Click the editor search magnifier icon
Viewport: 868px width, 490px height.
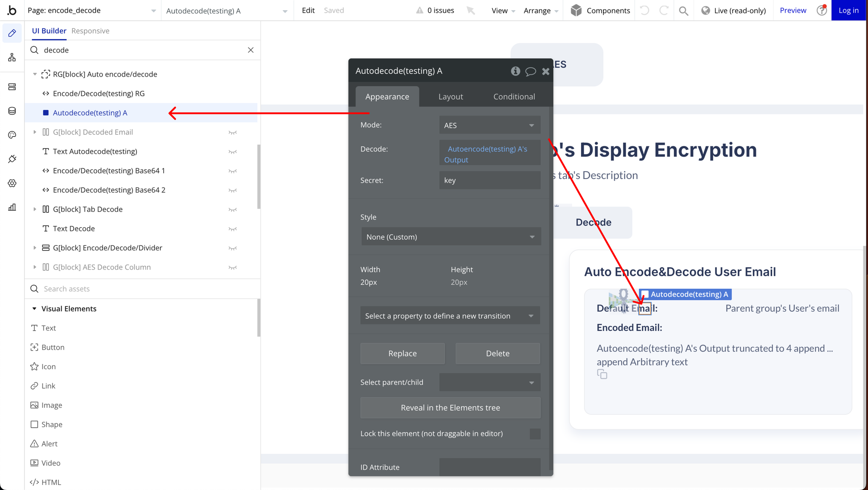tap(683, 11)
